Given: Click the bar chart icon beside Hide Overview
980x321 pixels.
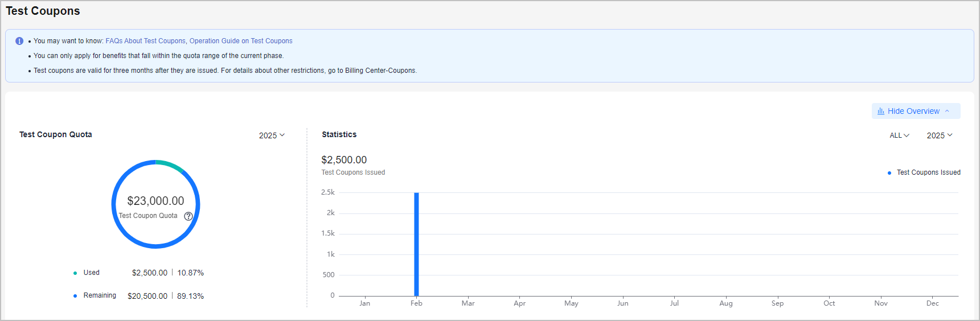Looking at the screenshot, I should click(x=881, y=111).
